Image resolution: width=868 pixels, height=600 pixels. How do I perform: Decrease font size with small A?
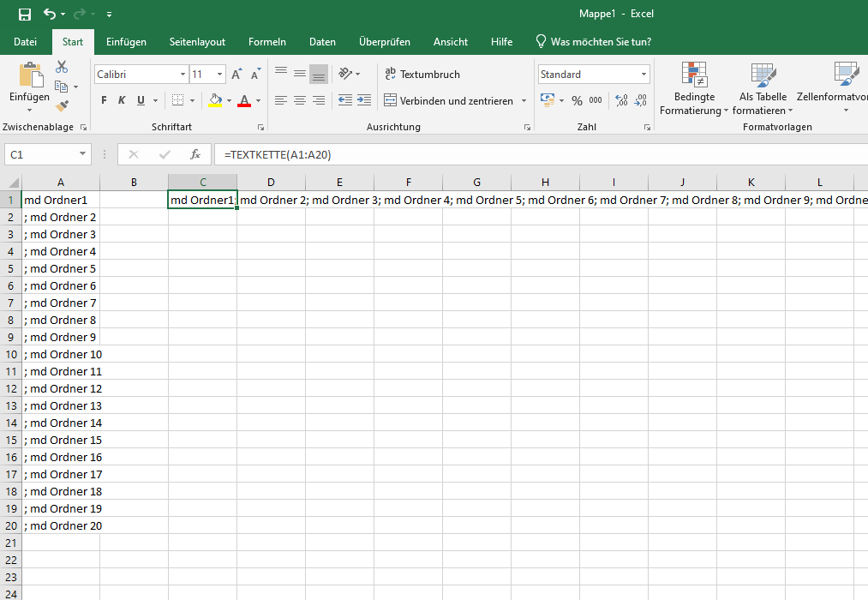click(x=255, y=75)
